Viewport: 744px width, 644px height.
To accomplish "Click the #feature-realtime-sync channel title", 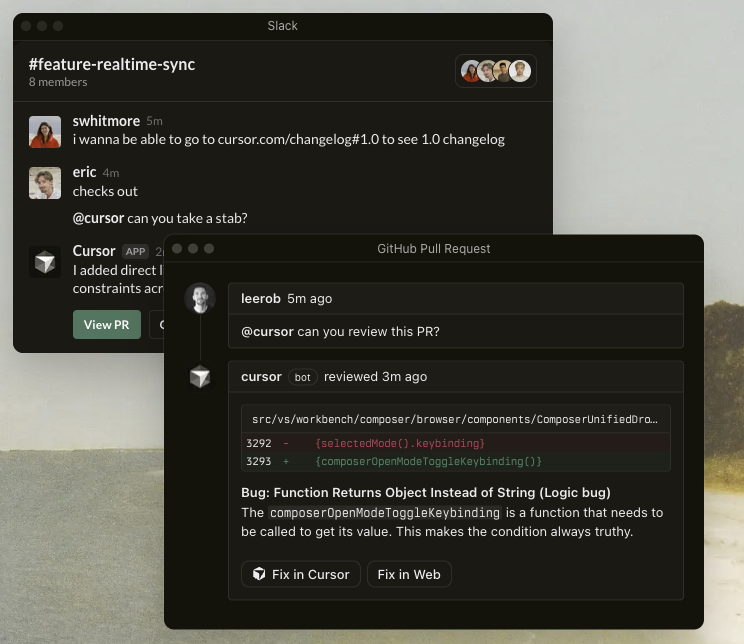I will coord(112,64).
